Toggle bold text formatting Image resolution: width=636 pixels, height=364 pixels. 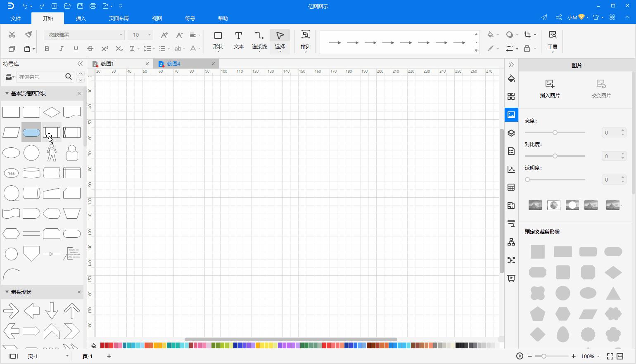47,48
